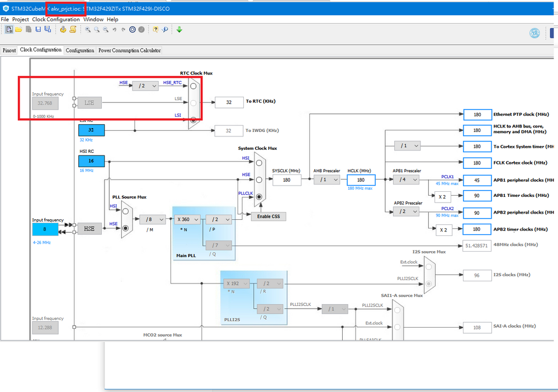
Task: Open the HSE_RTC /2 divider dropdown
Action: (145, 86)
